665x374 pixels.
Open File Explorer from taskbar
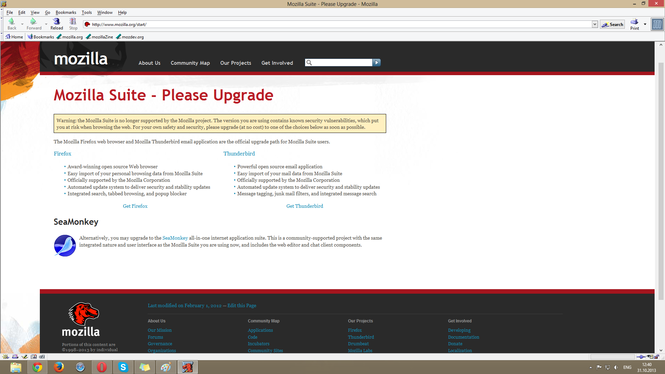point(16,367)
